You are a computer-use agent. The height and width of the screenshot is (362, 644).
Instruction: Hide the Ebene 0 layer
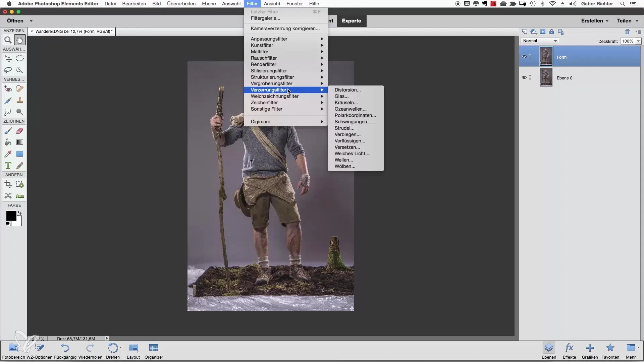coord(524,77)
